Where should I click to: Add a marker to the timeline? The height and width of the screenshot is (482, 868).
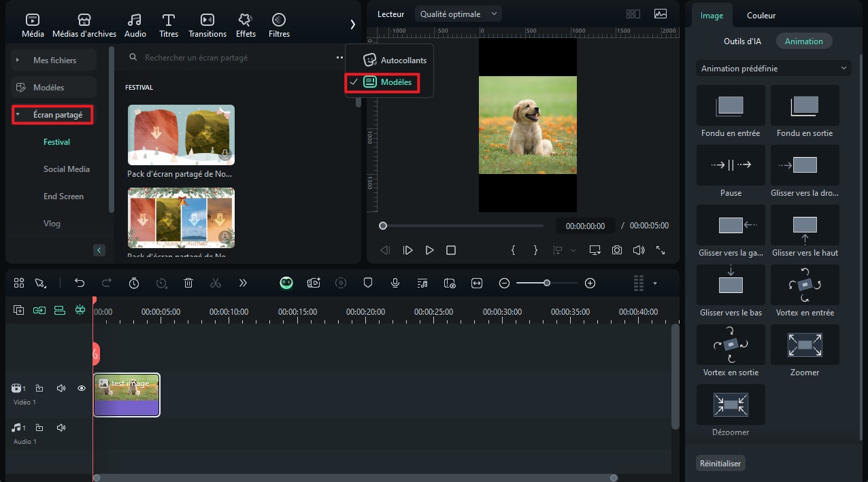pyautogui.click(x=368, y=283)
